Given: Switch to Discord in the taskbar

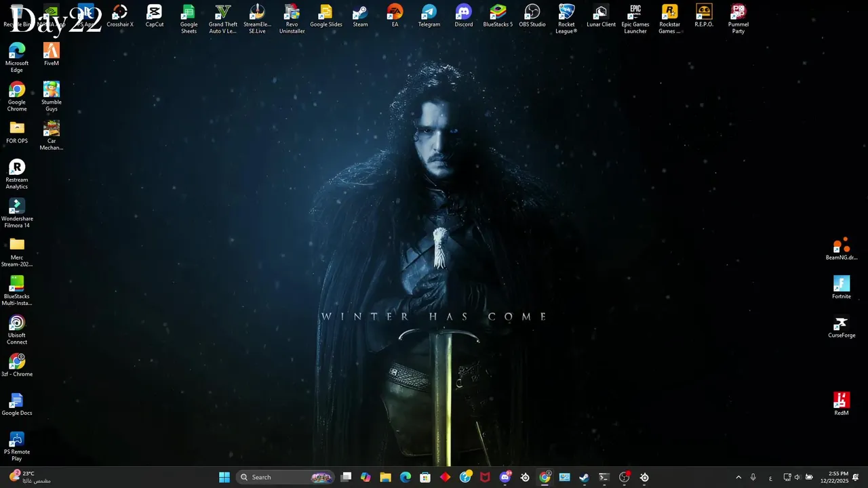Looking at the screenshot, I should [x=505, y=477].
